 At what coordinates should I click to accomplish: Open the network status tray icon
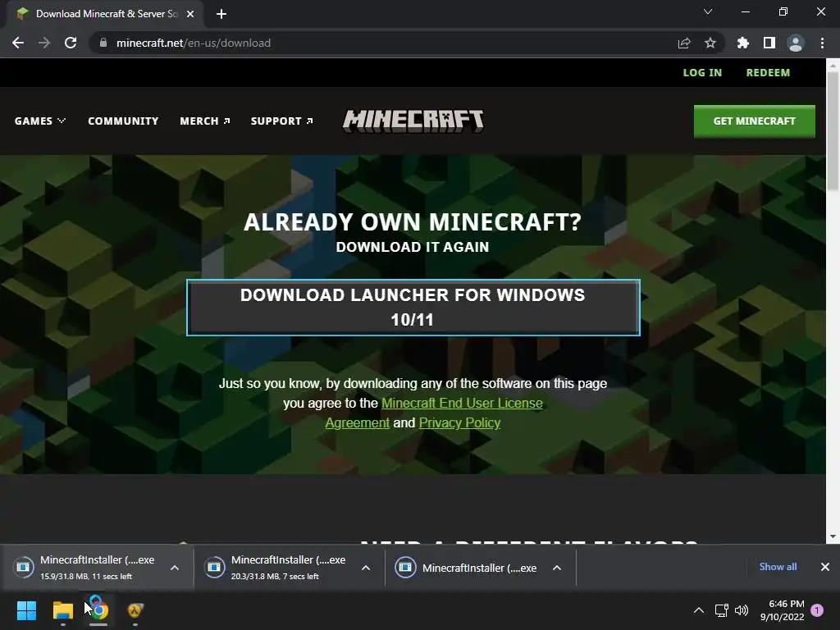click(x=722, y=610)
